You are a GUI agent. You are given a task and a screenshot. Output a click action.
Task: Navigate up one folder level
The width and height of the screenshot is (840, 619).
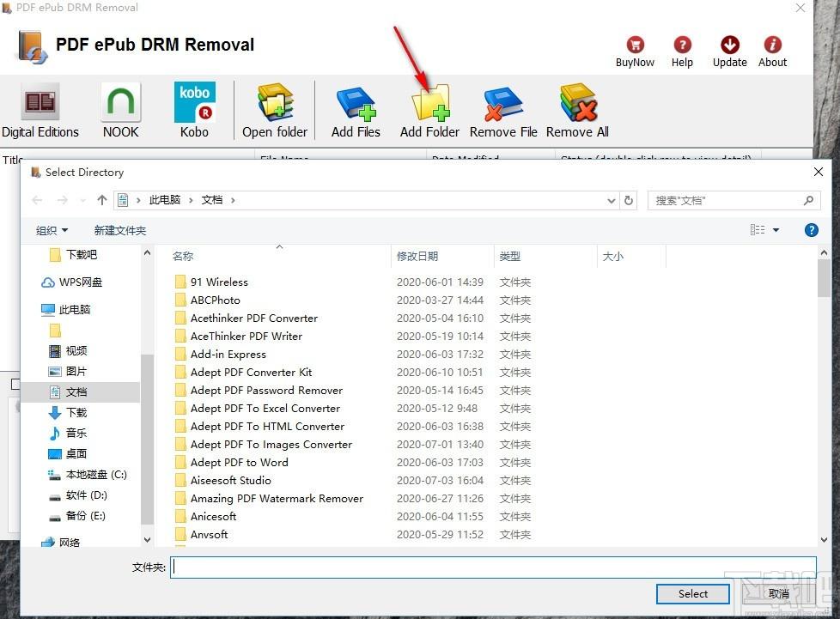point(102,200)
